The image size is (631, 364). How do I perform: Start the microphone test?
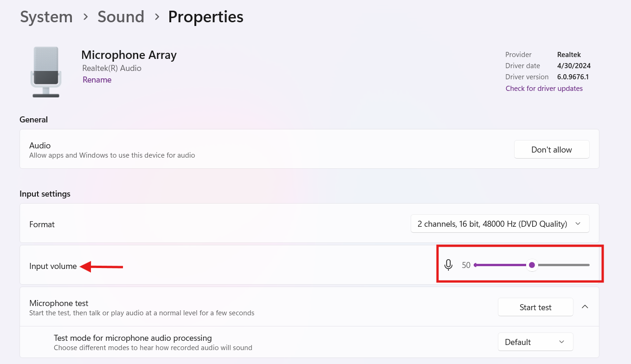click(535, 307)
